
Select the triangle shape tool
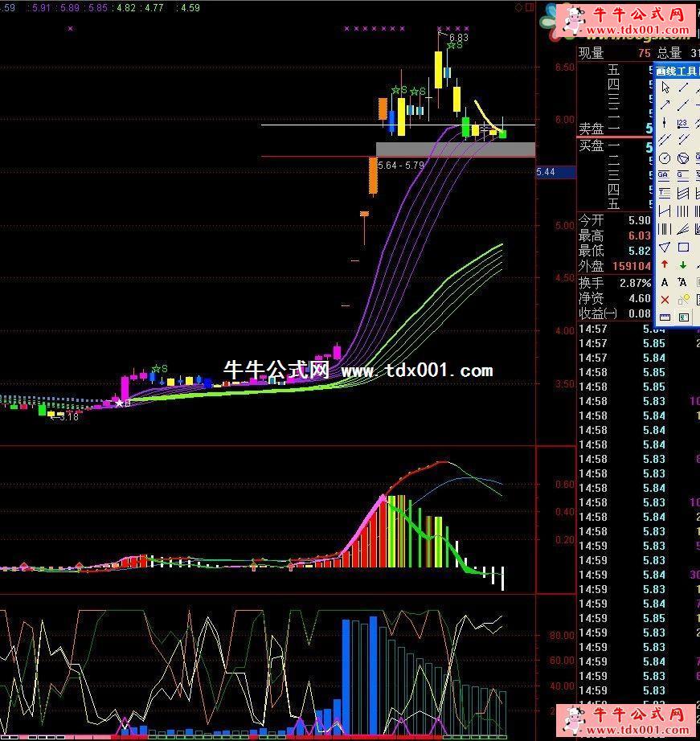click(665, 247)
